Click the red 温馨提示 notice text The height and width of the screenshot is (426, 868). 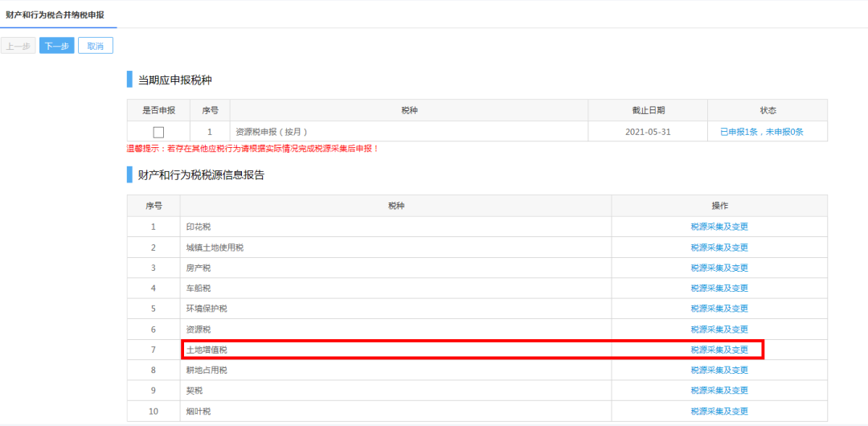pyautogui.click(x=253, y=149)
